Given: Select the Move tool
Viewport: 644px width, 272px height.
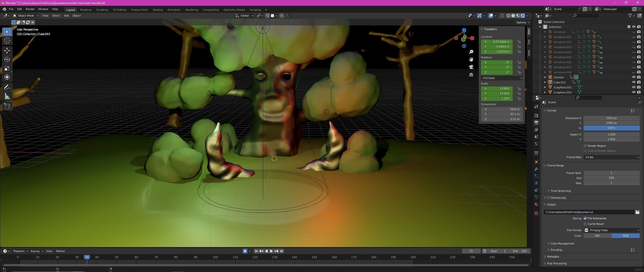Looking at the screenshot, I should 7,51.
